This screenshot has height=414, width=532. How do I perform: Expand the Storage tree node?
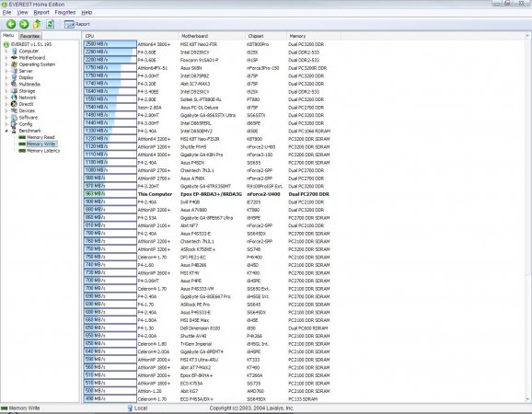coord(6,91)
